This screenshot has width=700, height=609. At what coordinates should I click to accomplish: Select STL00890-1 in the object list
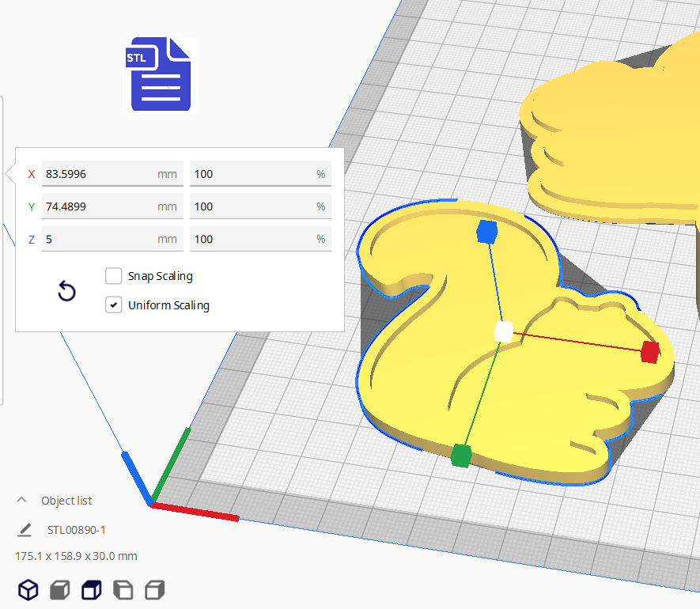(x=76, y=529)
